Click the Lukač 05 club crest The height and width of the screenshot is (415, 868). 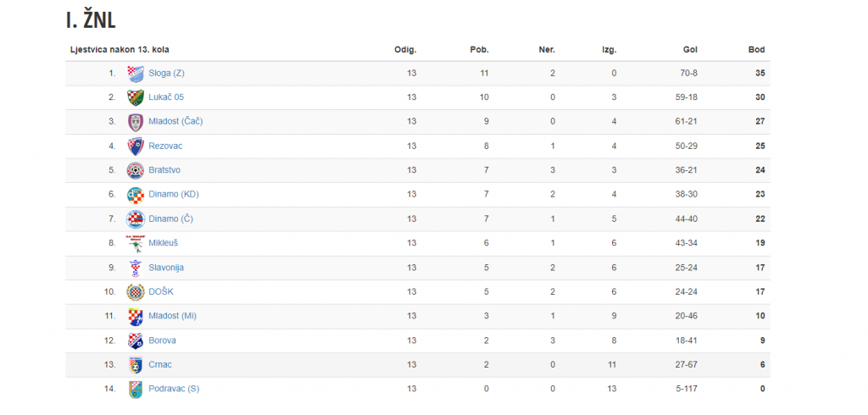[136, 97]
